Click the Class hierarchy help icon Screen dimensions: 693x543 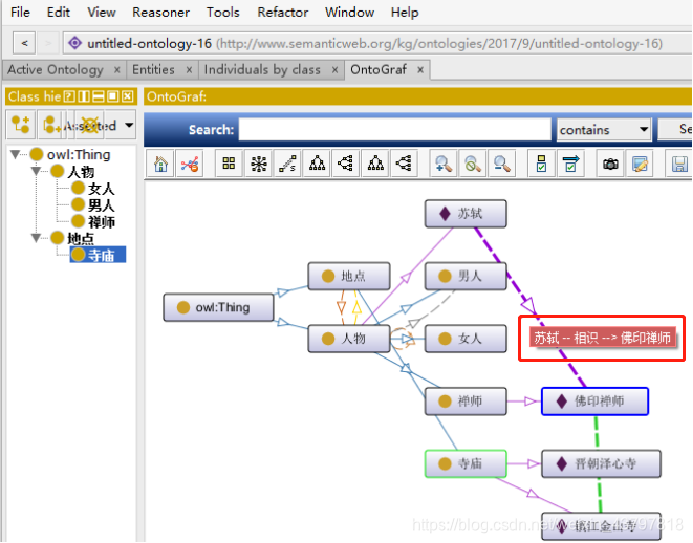click(69, 96)
